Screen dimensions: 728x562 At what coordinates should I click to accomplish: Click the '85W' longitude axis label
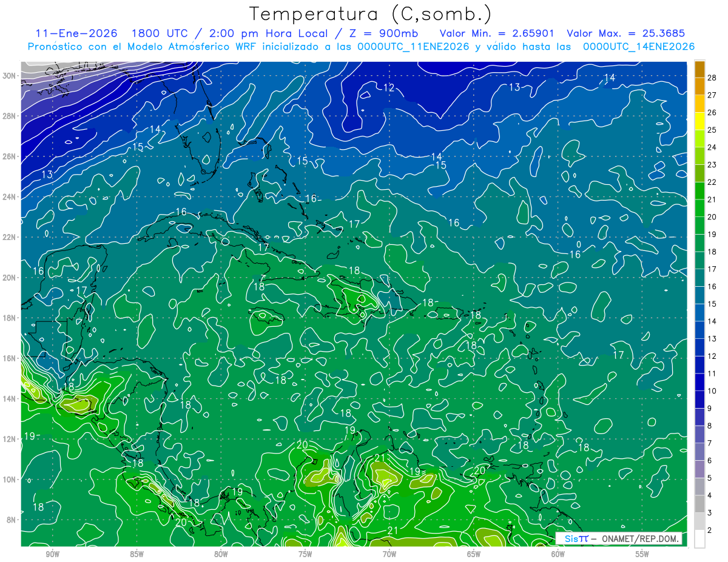pos(136,554)
